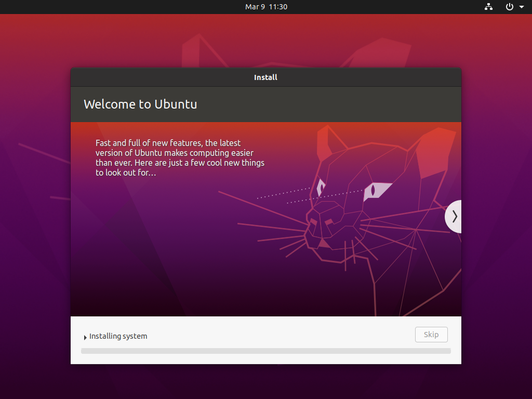This screenshot has width=532, height=399.
Task: Click the network indicator to view connections
Action: [488, 7]
